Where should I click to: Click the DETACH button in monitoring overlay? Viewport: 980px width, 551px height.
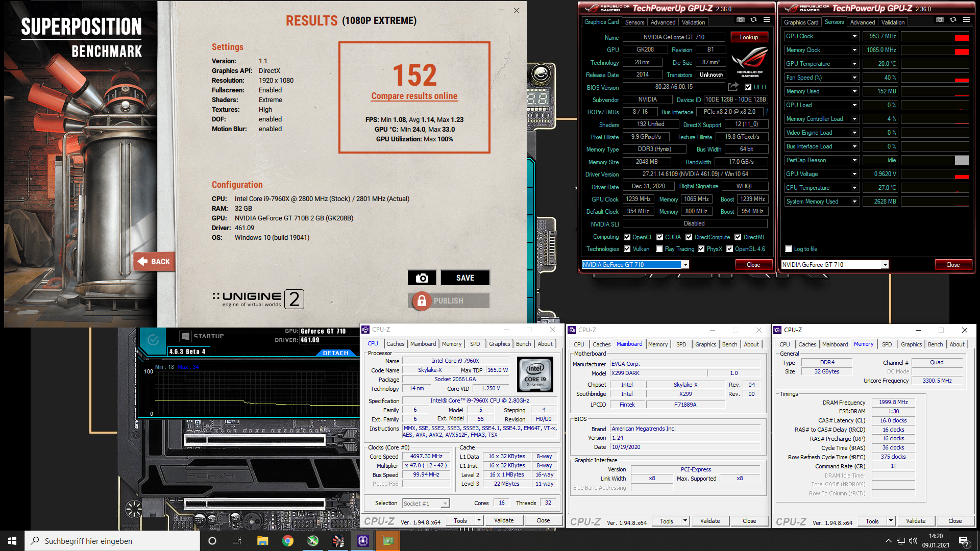pyautogui.click(x=335, y=353)
